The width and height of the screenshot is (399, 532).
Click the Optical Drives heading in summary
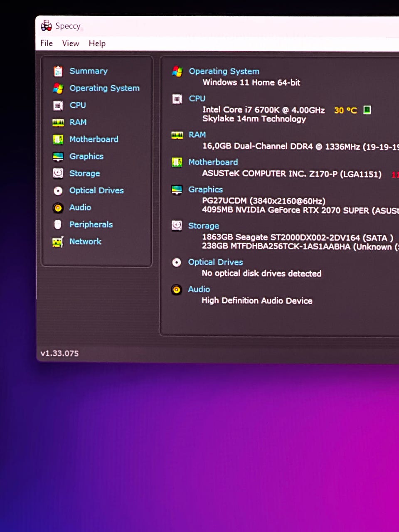pos(215,262)
